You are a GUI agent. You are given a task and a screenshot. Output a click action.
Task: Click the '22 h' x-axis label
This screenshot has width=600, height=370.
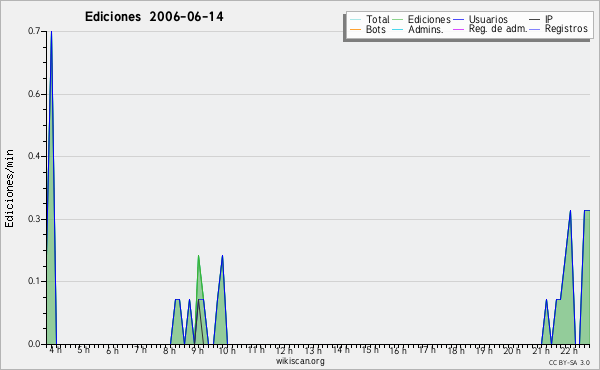(569, 350)
